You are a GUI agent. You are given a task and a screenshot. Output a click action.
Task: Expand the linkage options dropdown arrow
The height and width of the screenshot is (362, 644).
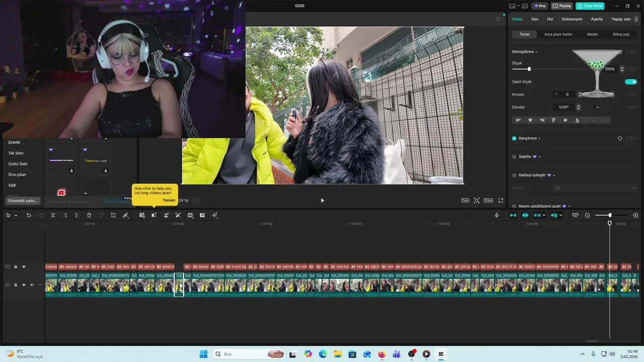click(544, 216)
